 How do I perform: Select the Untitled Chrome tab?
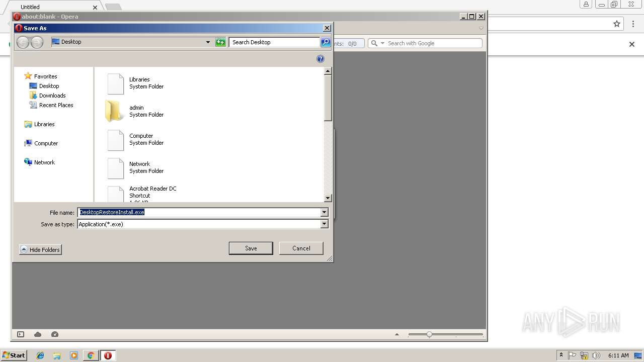(51, 7)
